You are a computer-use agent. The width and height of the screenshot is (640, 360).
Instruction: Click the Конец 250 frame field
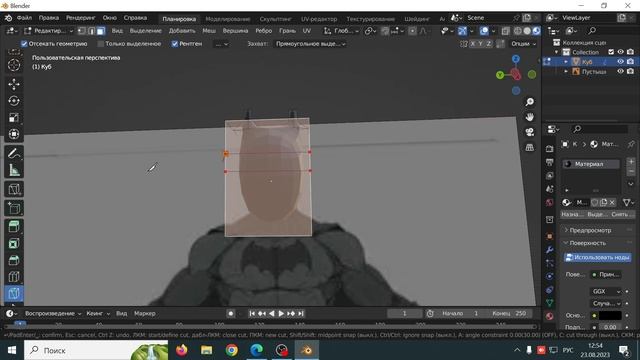click(509, 313)
